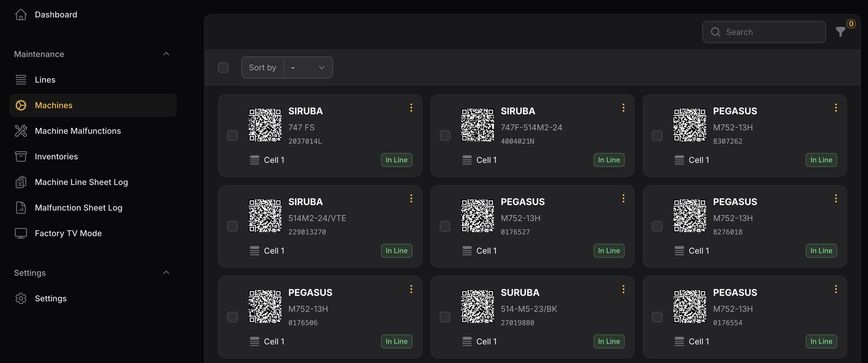Click the Dashboard home icon
The image size is (868, 363).
point(21,15)
